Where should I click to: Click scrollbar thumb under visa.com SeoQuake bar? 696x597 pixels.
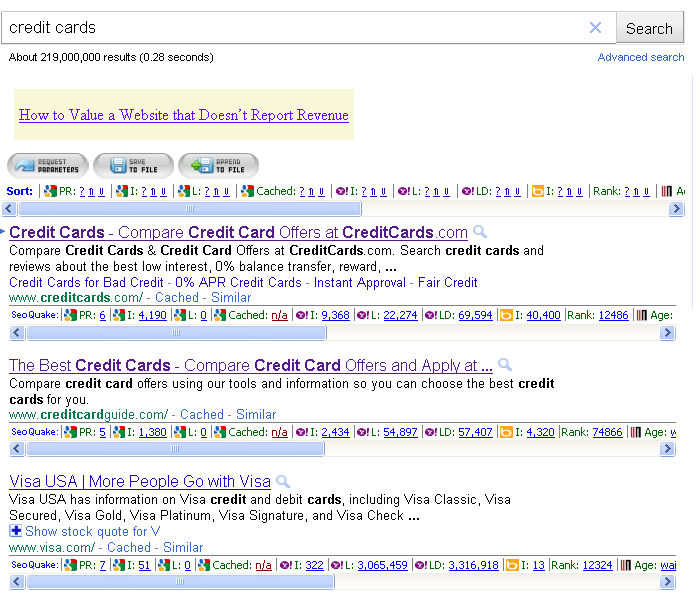pyautogui.click(x=180, y=581)
